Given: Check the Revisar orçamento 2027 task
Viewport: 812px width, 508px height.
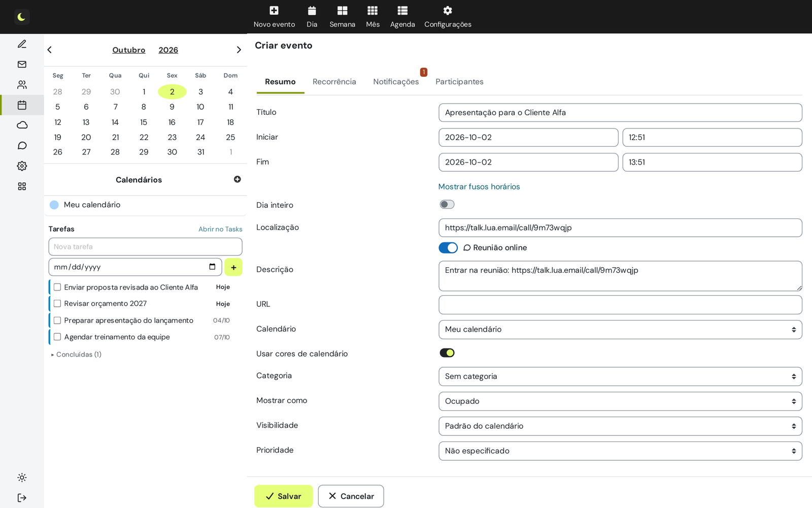Looking at the screenshot, I should click(x=57, y=304).
